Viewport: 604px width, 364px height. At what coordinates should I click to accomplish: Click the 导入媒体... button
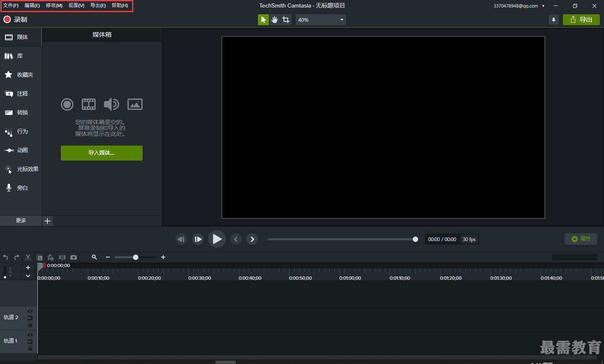102,153
